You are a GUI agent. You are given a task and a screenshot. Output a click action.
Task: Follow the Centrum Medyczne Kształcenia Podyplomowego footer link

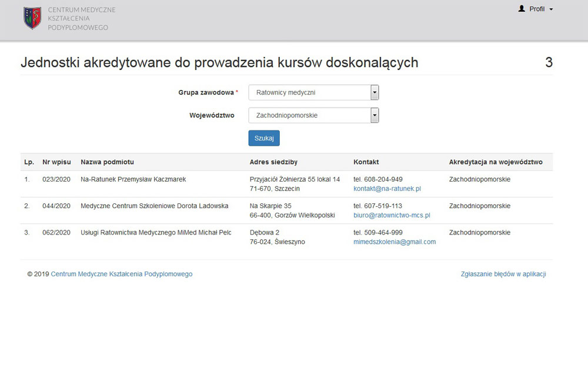121,274
